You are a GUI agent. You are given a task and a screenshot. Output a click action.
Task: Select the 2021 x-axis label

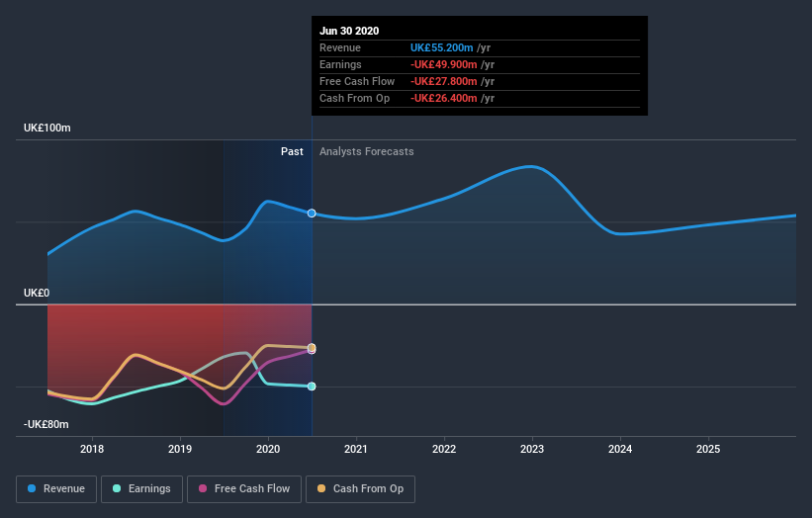click(356, 449)
